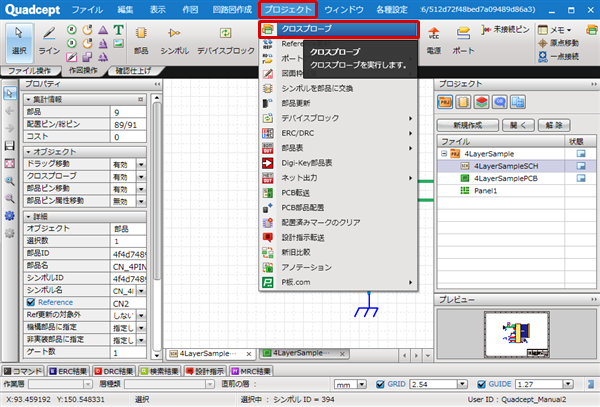Choose the T text tool in ribbon

point(119,30)
